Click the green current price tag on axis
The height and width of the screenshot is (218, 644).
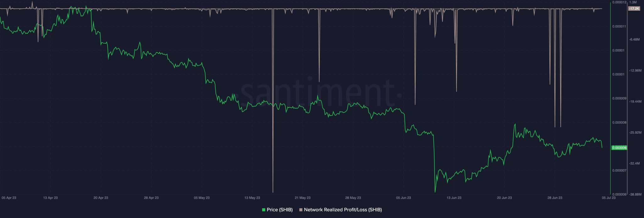(x=619, y=148)
